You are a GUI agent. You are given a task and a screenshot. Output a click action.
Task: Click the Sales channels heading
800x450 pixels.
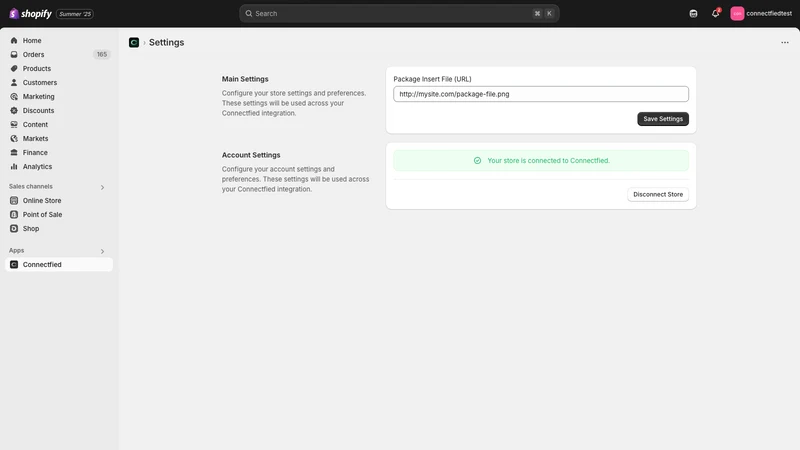(x=31, y=187)
